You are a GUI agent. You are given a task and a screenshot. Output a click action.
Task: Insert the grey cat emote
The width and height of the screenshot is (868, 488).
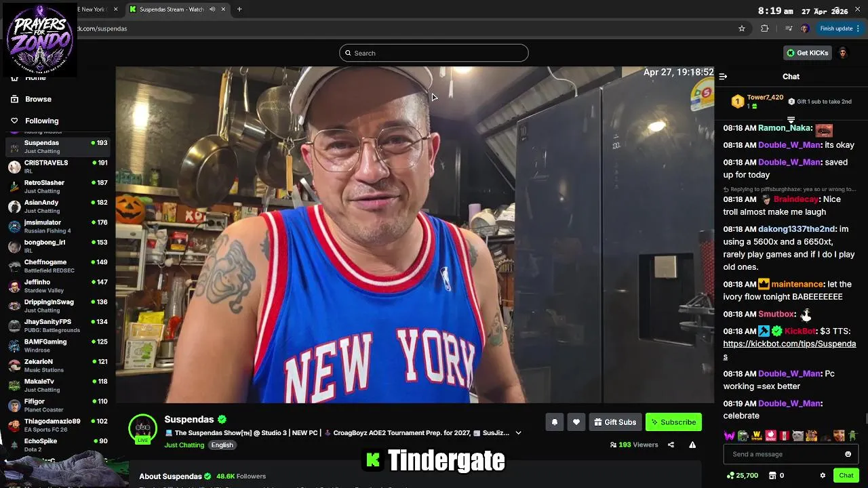[798, 436]
